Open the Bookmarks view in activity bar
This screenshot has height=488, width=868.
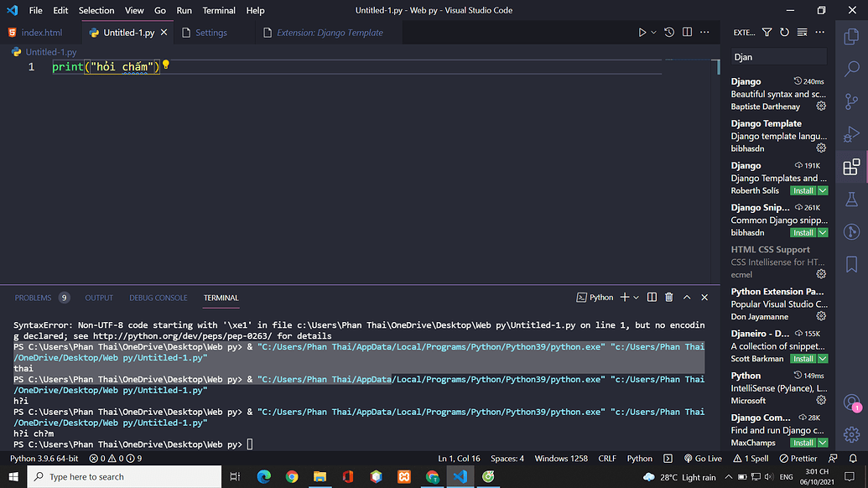[x=851, y=264]
